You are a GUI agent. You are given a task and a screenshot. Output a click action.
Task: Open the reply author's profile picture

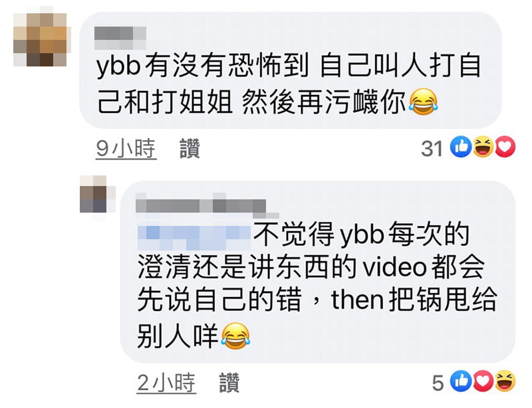97,195
